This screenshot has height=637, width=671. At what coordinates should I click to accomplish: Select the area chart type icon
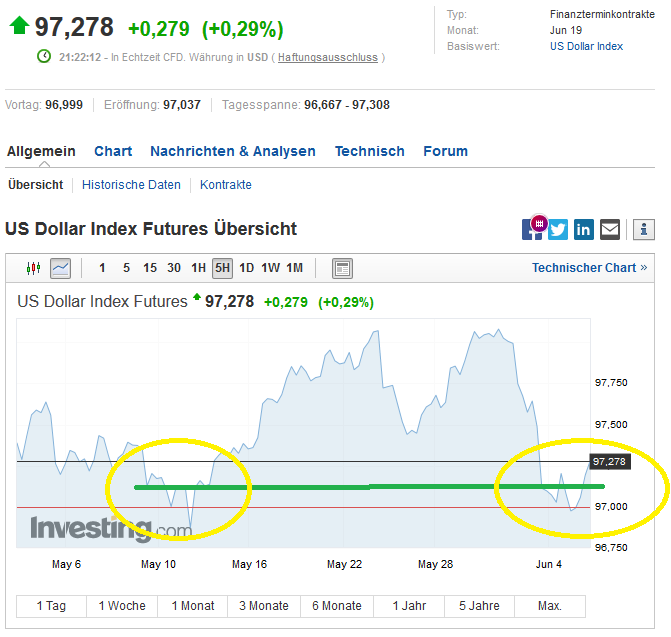click(x=61, y=268)
